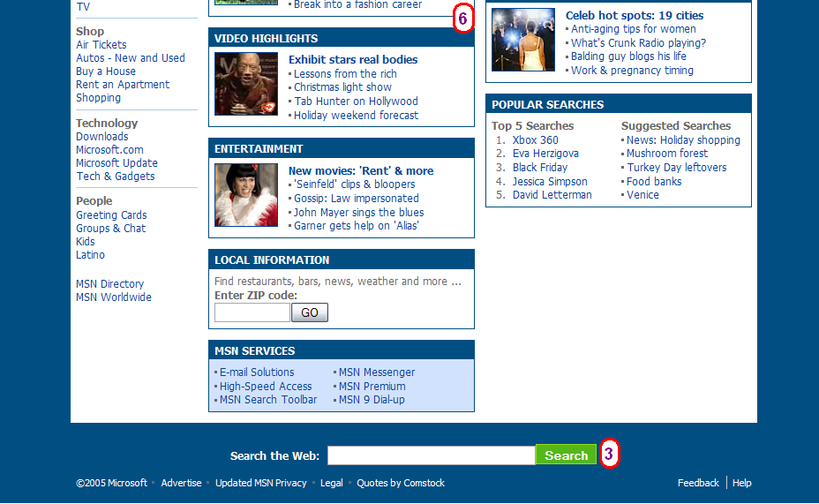Open "Garner gets help on 'Alias'"
This screenshot has height=504, width=819.
click(357, 226)
